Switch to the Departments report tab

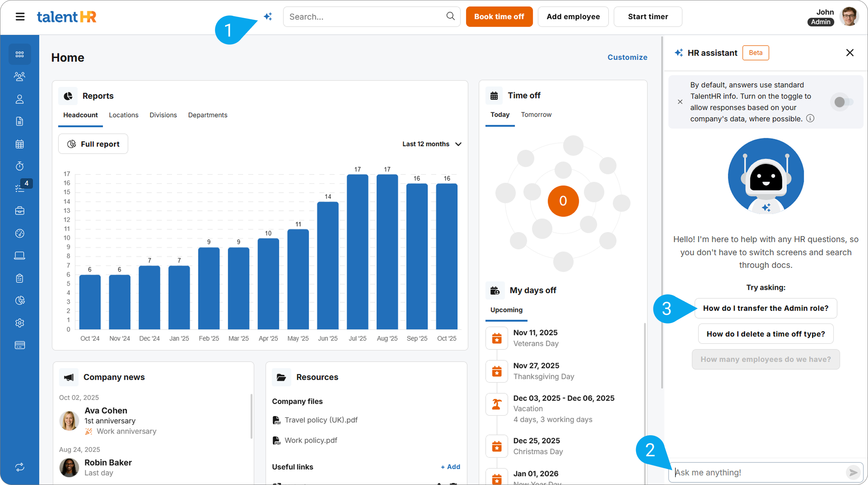[x=207, y=115]
